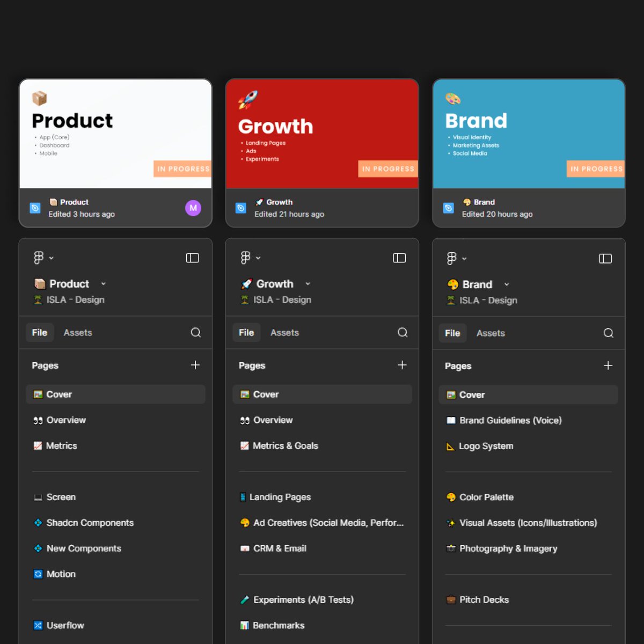The image size is (644, 644).
Task: Toggle sidebar layout icon in Growth panel
Action: point(399,258)
